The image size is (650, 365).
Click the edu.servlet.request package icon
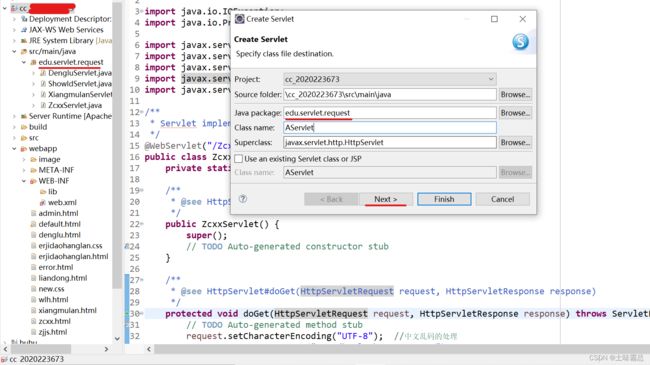tap(34, 62)
